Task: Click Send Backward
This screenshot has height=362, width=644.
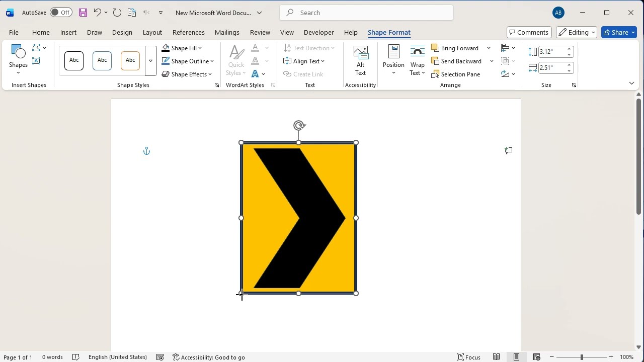Action: coord(457,61)
